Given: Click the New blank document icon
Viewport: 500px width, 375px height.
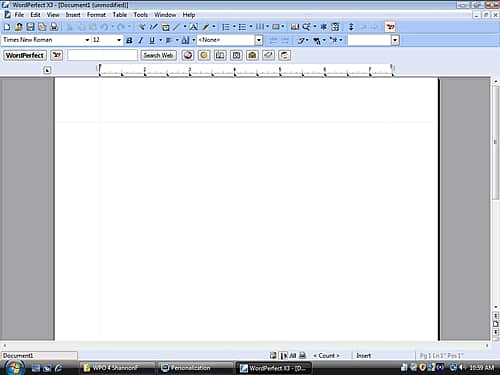Looking at the screenshot, I should (7, 27).
